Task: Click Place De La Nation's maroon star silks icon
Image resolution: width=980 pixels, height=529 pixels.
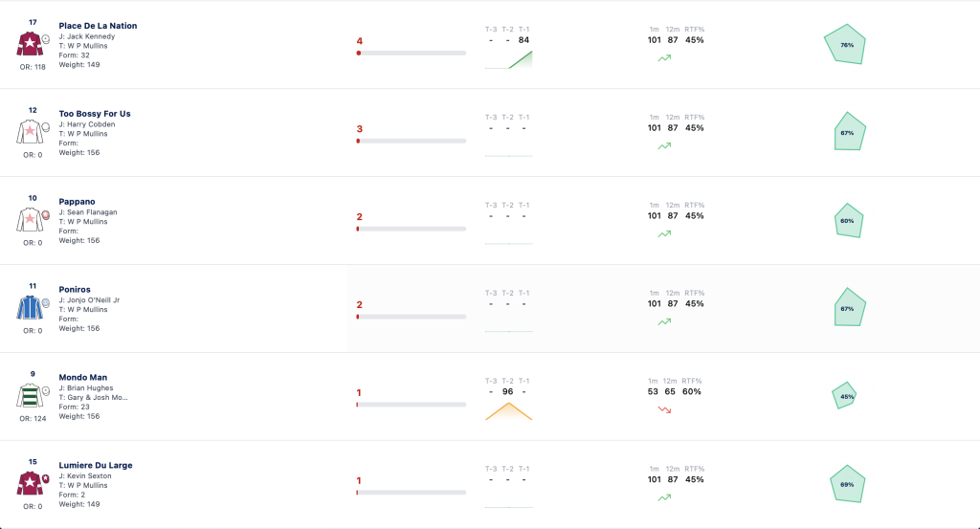Action: 30,44
